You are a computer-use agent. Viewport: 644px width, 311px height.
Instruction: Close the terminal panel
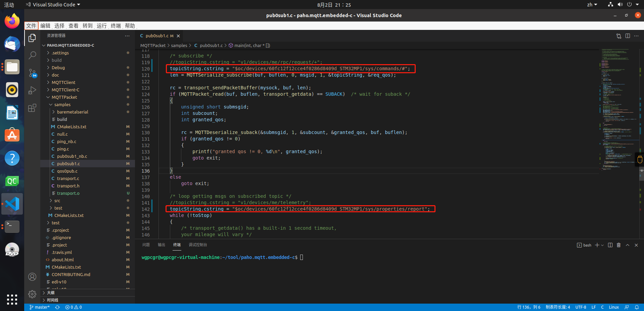(636, 245)
